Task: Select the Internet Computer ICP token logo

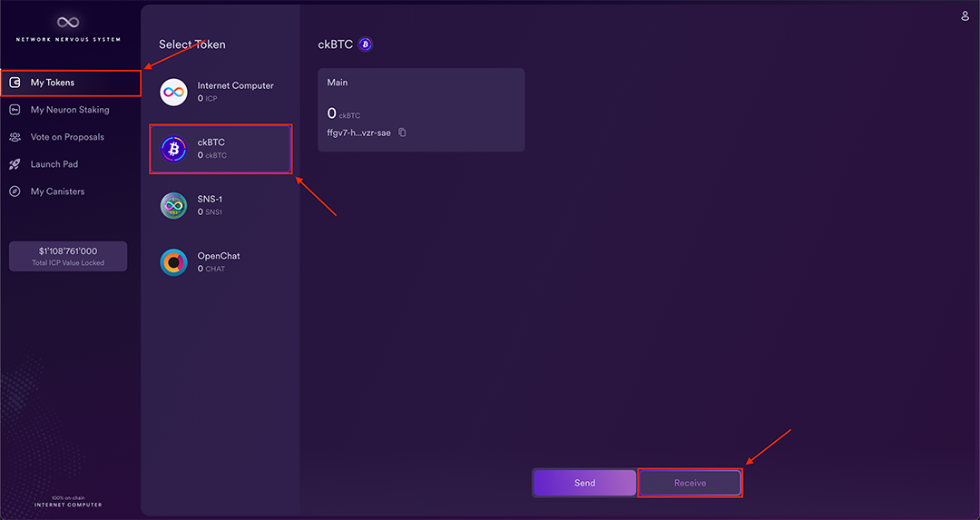Action: (x=173, y=92)
